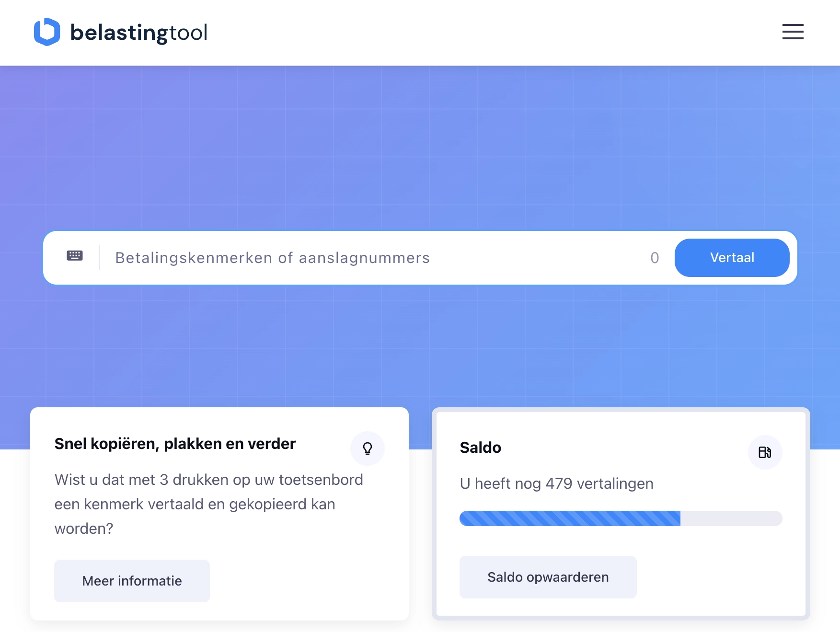Viewport: 840px width, 632px height.
Task: Click the character counter showing 0
Action: [x=655, y=257]
